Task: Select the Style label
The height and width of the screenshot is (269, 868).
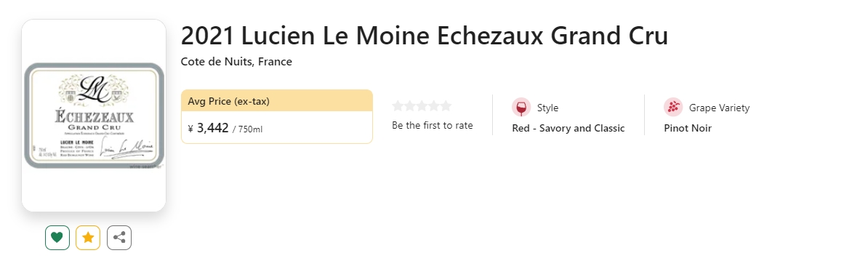Action: [547, 108]
